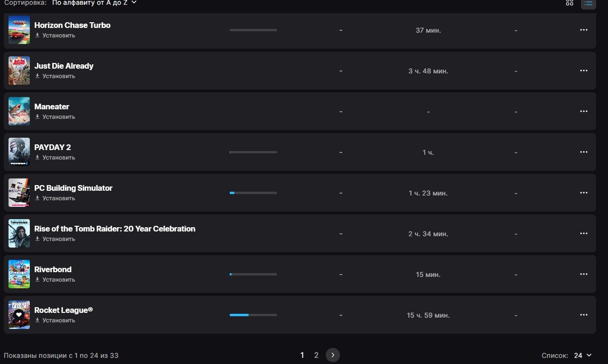Open more options for Horizon Chase Turbo
This screenshot has width=608, height=364.
point(584,30)
